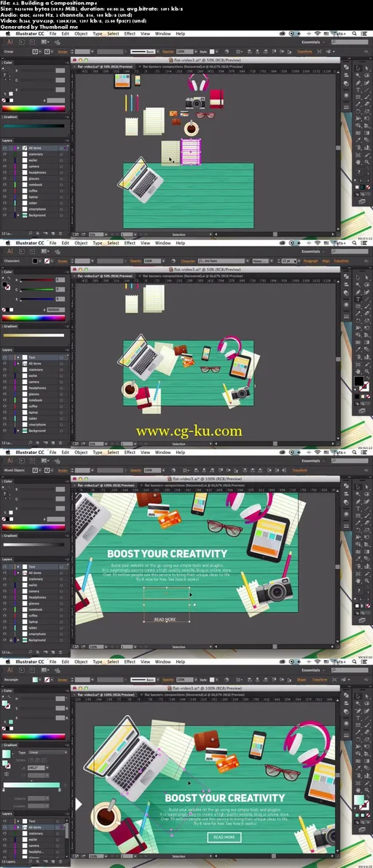Image resolution: width=373 pixels, height=868 pixels.
Task: Click the Paragraph link in the Characters control bar
Action: coord(311,260)
